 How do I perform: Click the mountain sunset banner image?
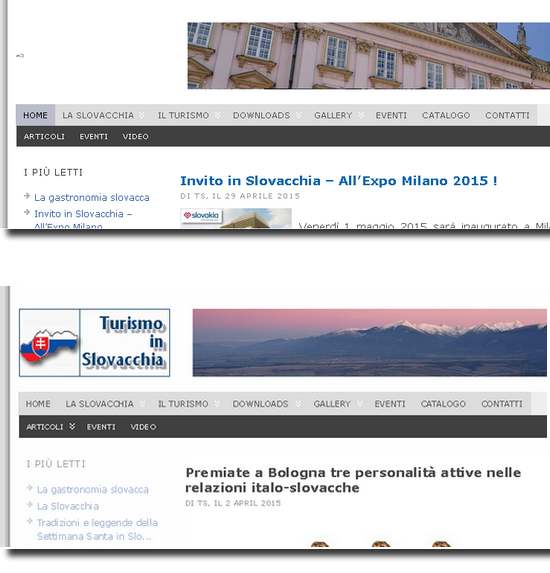[369, 342]
